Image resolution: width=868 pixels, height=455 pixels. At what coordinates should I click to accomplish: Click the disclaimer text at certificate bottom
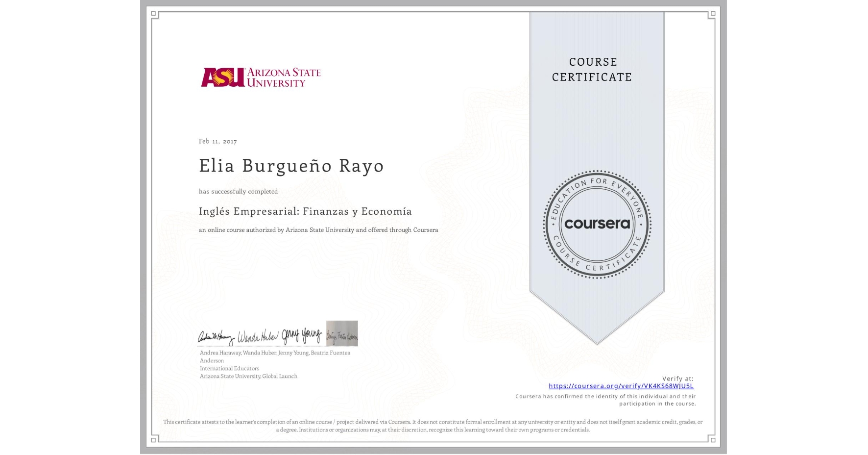point(433,426)
